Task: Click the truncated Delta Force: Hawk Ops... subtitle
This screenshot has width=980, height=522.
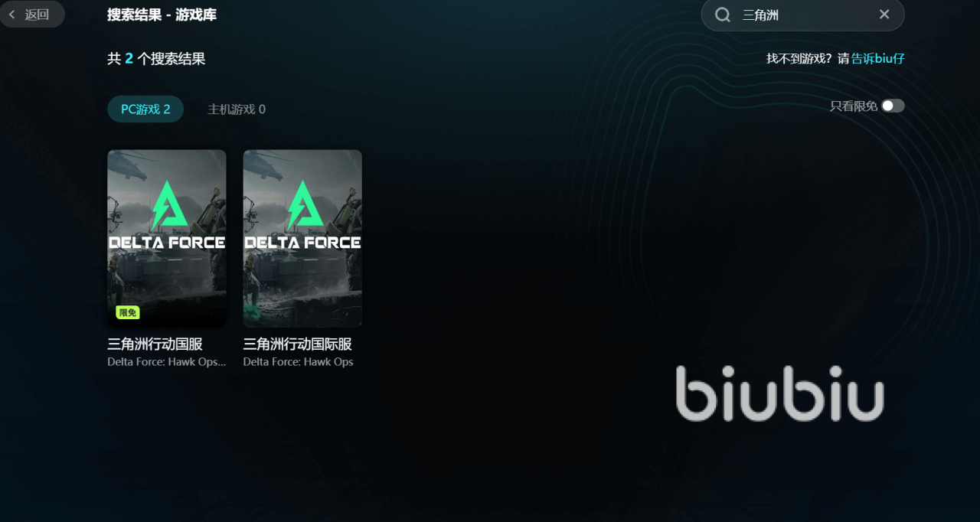Action: pos(167,362)
